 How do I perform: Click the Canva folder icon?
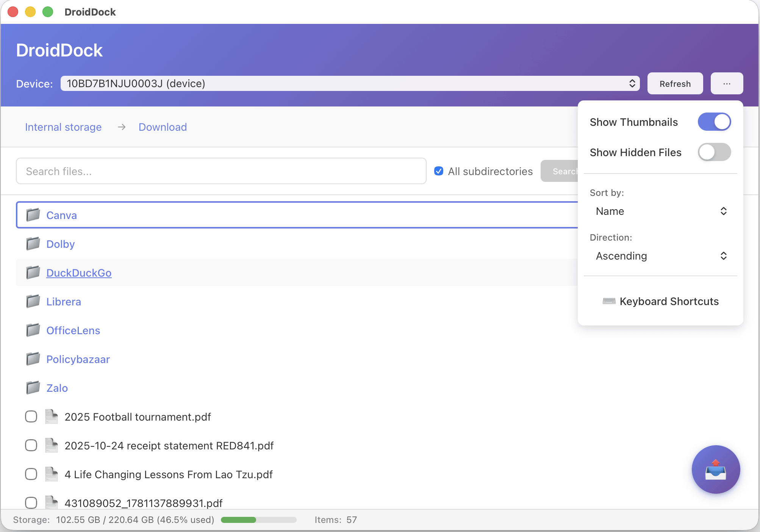pyautogui.click(x=33, y=215)
